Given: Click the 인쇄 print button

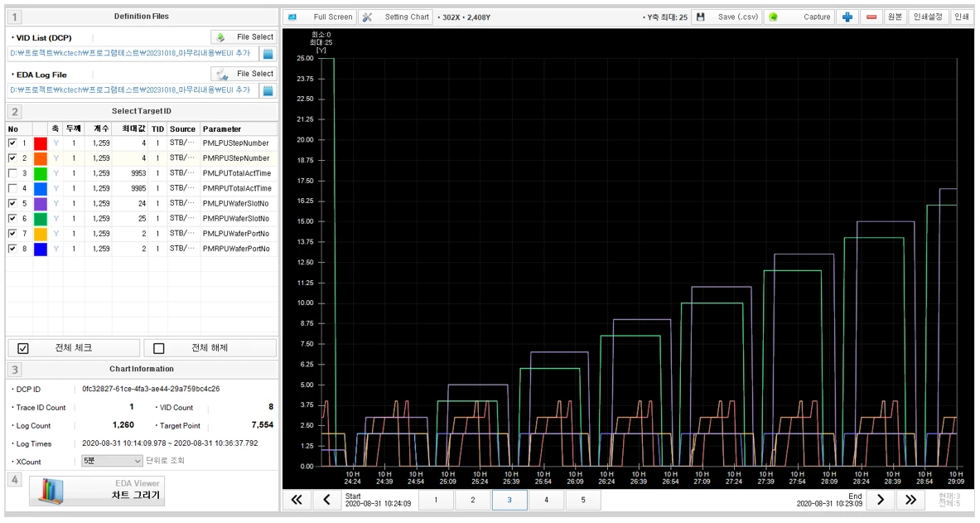Looking at the screenshot, I should (961, 17).
